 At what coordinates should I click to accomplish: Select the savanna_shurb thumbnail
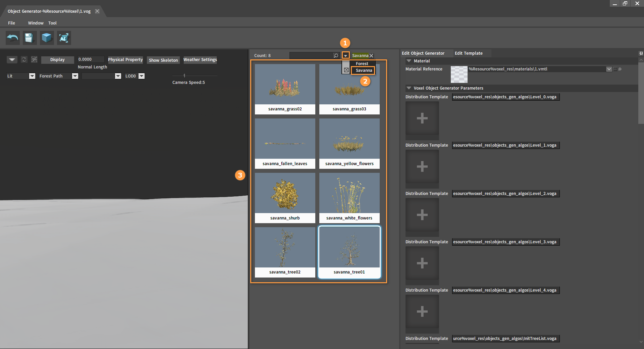[285, 198]
